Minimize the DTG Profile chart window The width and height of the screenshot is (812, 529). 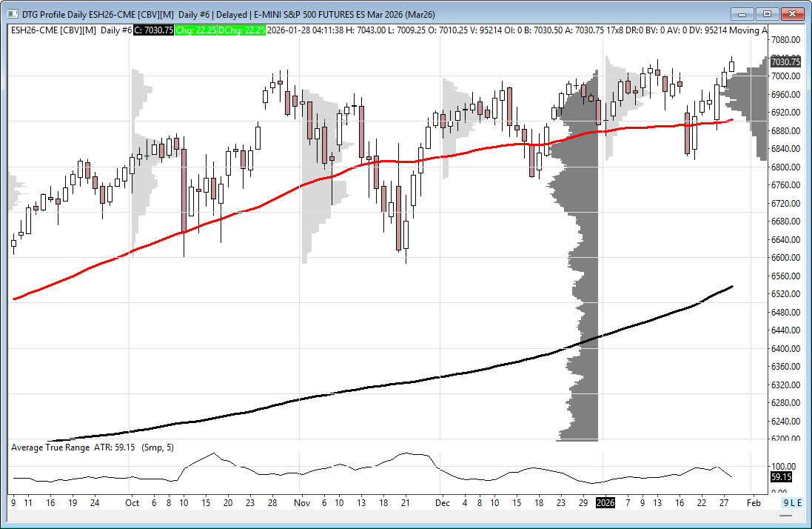coord(743,13)
